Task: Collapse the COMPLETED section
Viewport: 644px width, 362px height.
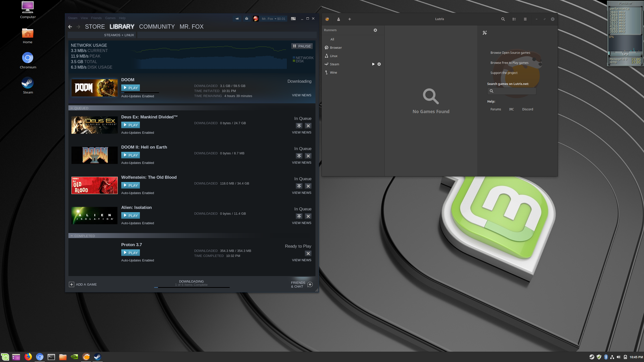Action: tap(72, 236)
